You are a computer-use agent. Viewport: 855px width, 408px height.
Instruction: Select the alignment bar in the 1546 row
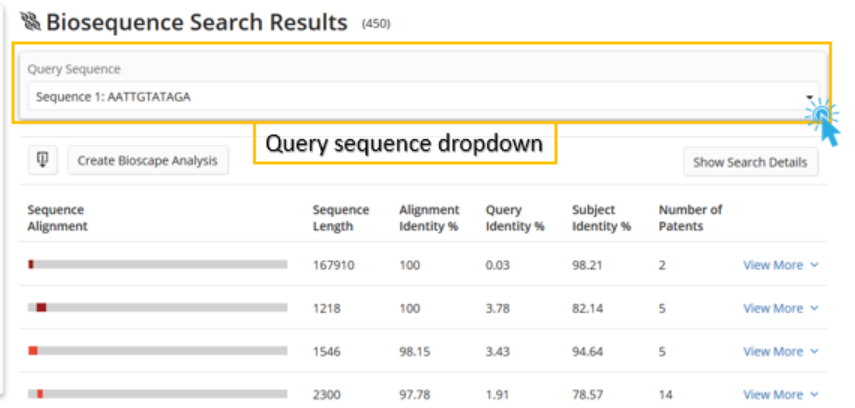click(x=157, y=351)
